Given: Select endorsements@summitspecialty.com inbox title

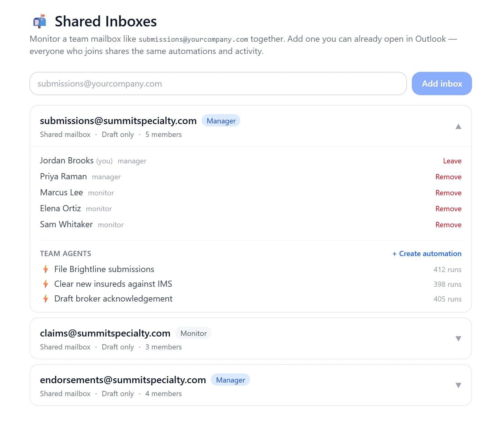Looking at the screenshot, I should (x=123, y=380).
